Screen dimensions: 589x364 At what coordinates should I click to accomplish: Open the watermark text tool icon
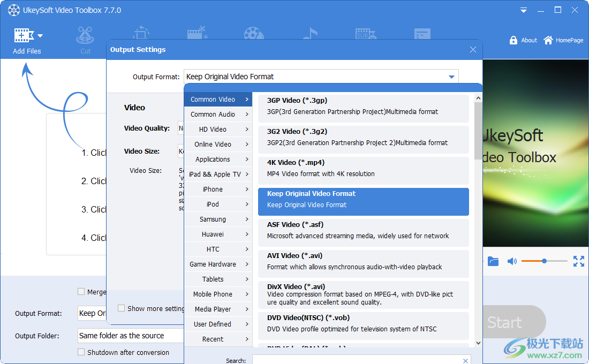pyautogui.click(x=422, y=34)
